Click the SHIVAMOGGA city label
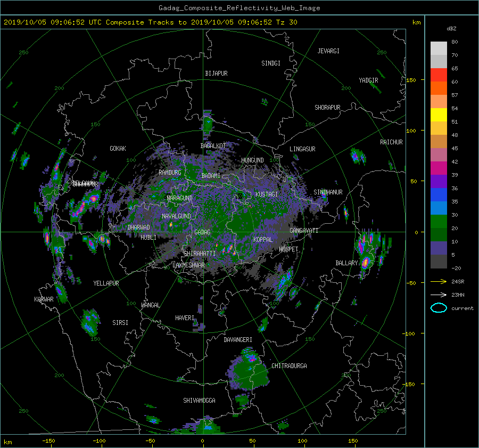This screenshot has width=479, height=448. (199, 401)
